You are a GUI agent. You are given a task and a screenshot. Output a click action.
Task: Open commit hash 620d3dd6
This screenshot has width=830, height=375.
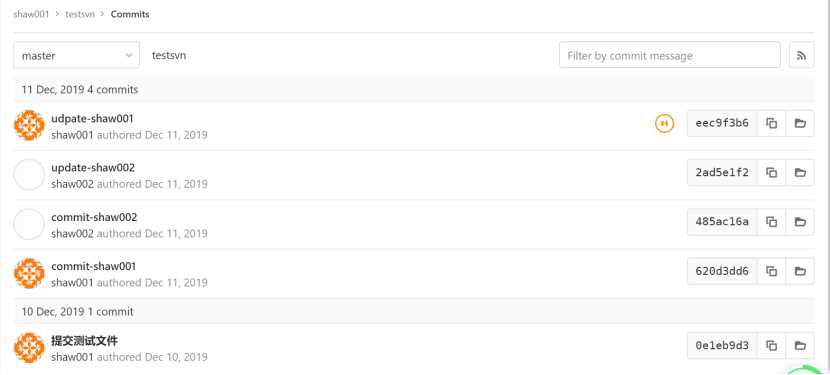[722, 271]
